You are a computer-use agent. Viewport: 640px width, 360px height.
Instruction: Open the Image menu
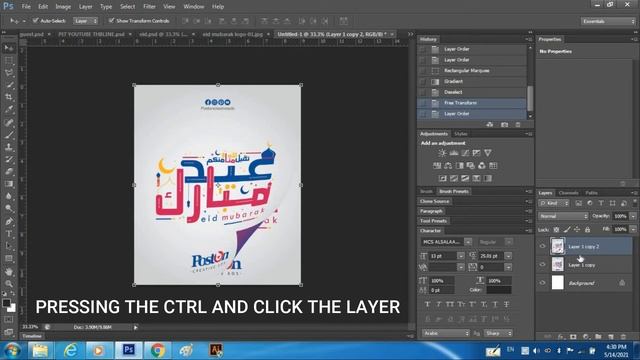tap(63, 7)
